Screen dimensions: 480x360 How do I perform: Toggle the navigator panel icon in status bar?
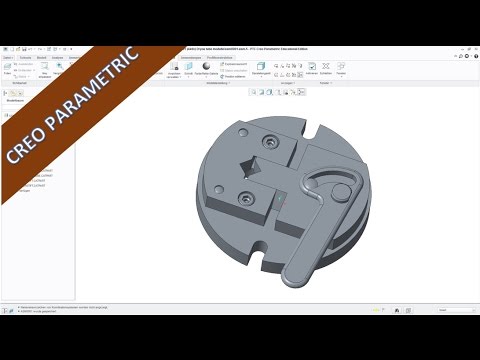[5, 310]
